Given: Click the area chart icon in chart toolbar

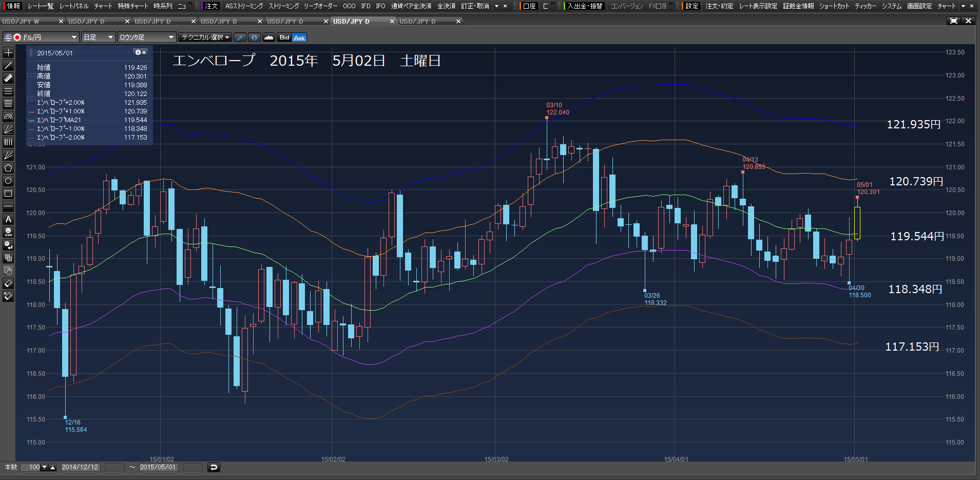Looking at the screenshot, I should (268, 37).
